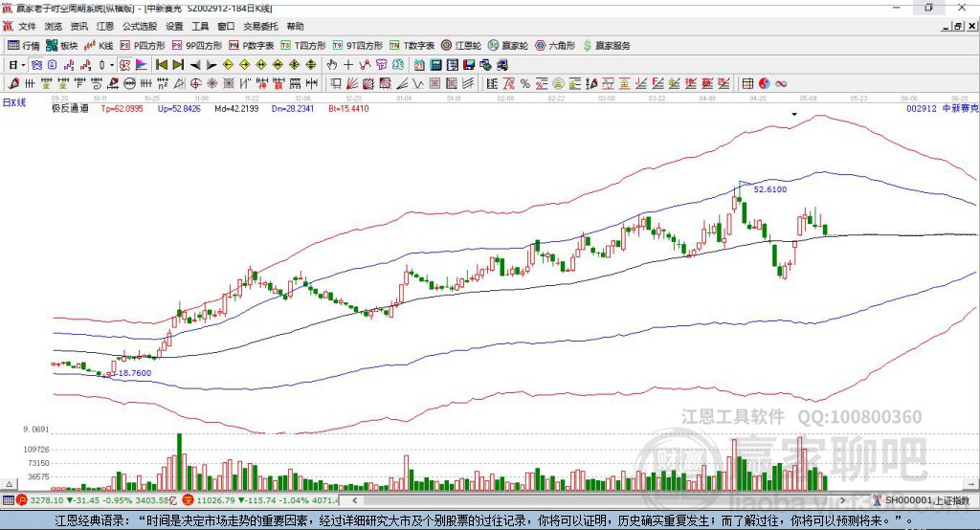Open the 浏览 menu
This screenshot has width=980, height=530.
click(54, 26)
